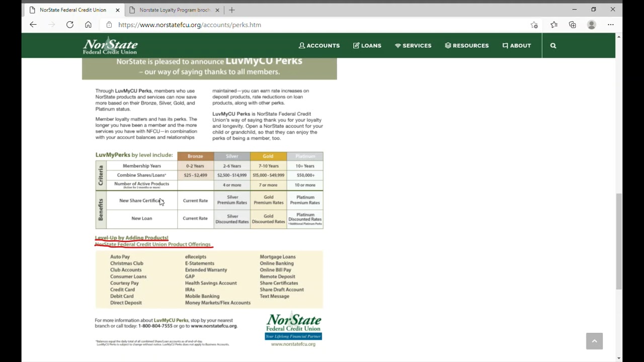The width and height of the screenshot is (644, 362).
Task: Click the NorState logo in brochure footer
Action: click(x=293, y=326)
